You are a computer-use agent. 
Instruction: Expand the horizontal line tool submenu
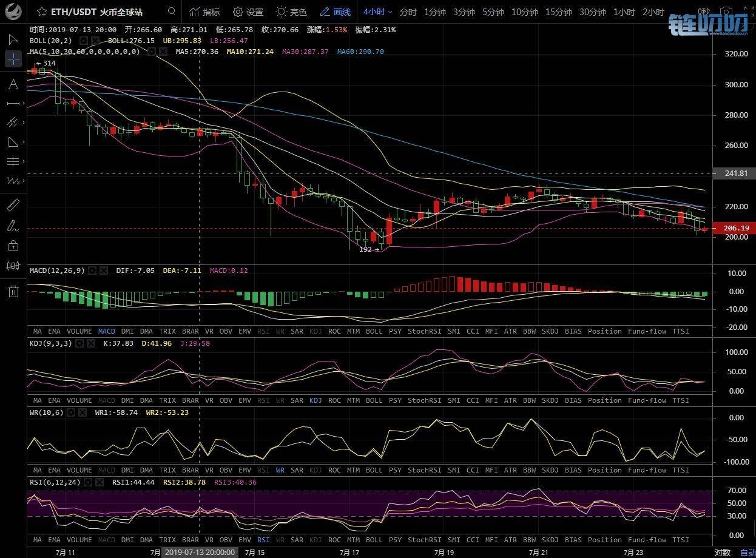pos(23,104)
